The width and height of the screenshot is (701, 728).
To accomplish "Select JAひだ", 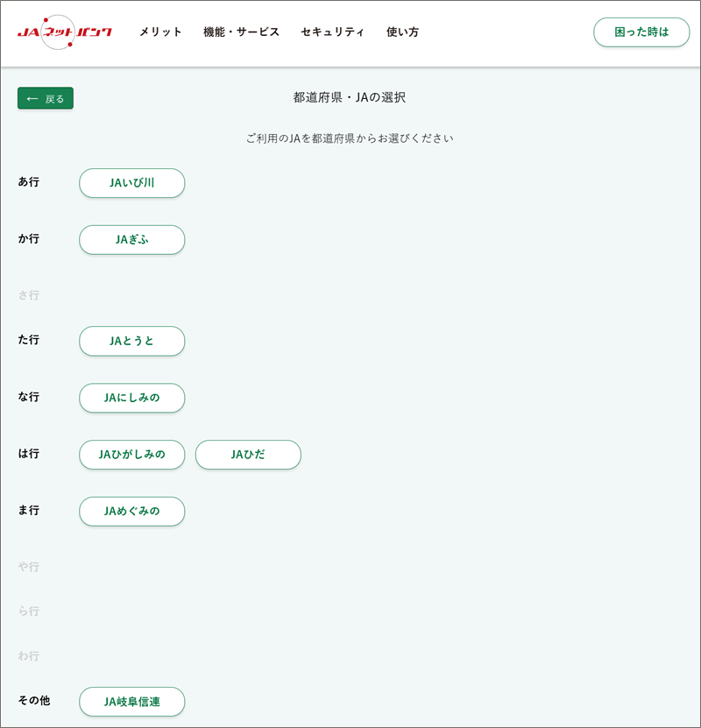I will (248, 455).
